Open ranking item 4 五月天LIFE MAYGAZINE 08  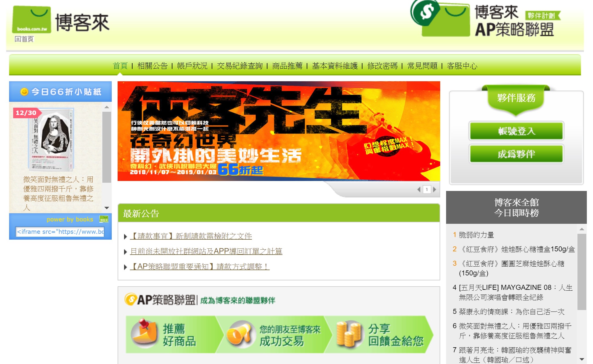[x=516, y=292]
